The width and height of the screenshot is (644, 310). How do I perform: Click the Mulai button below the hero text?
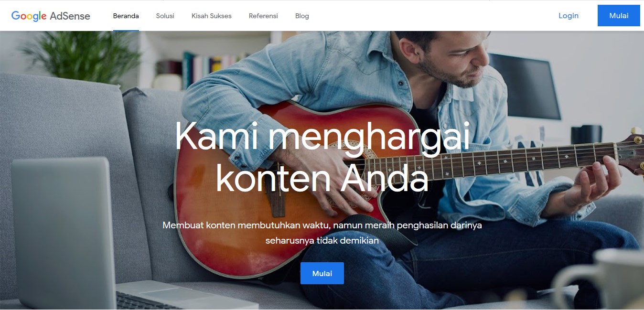pyautogui.click(x=322, y=273)
